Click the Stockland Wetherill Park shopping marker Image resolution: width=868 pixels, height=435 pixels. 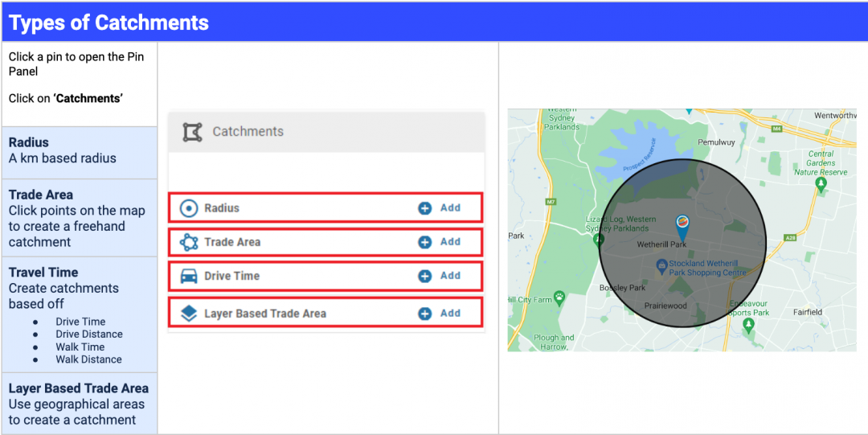click(x=661, y=265)
